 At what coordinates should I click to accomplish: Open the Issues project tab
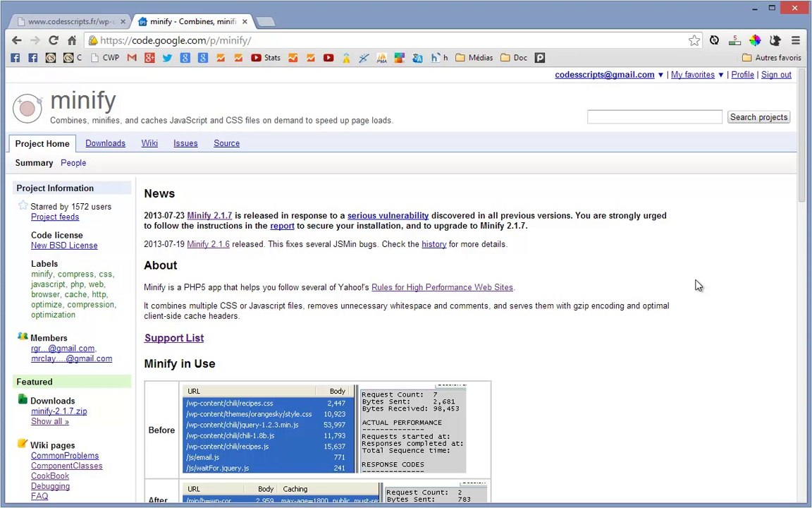pos(185,143)
